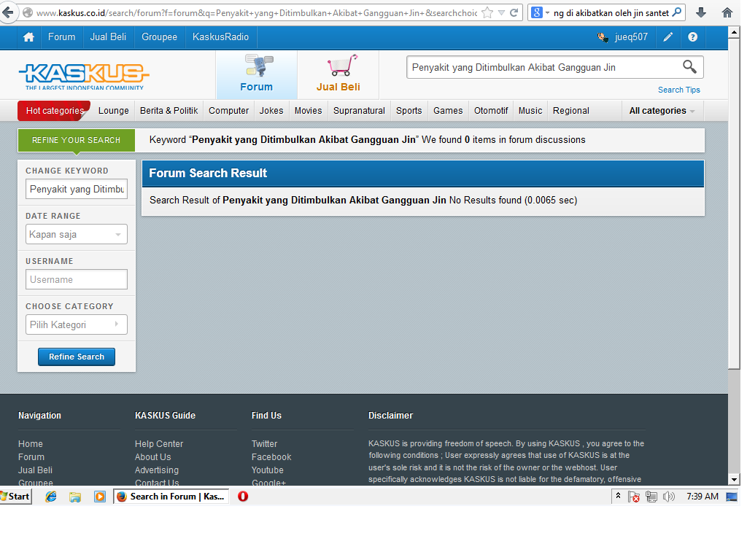Image resolution: width=747 pixels, height=560 pixels.
Task: Submit search with the Kaskus magnifier icon
Action: (690, 67)
